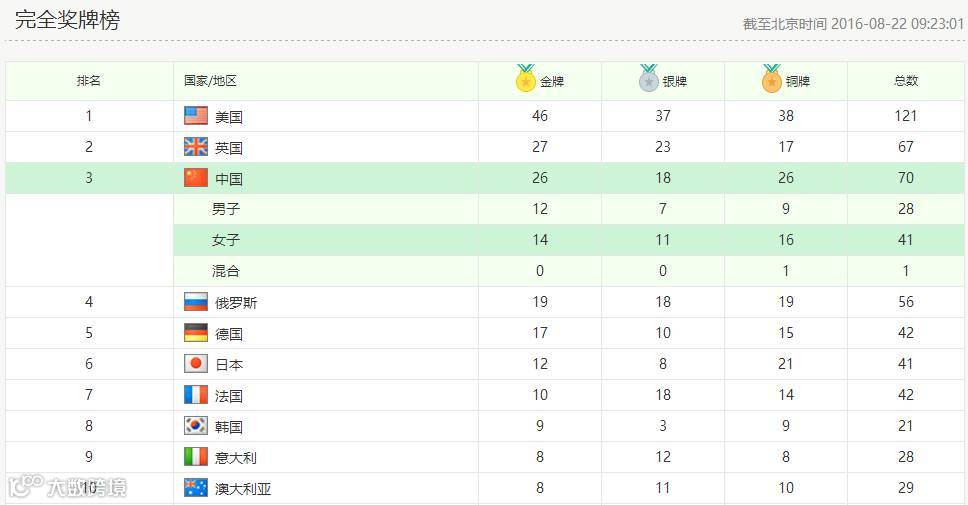Click the Australia flag icon
The height and width of the screenshot is (505, 968).
coord(196,488)
